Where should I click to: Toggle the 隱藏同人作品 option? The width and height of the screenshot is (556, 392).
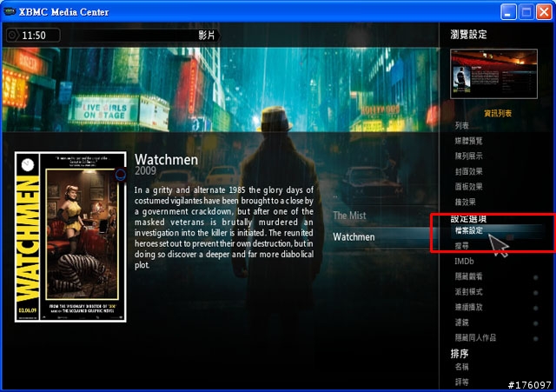click(496, 338)
